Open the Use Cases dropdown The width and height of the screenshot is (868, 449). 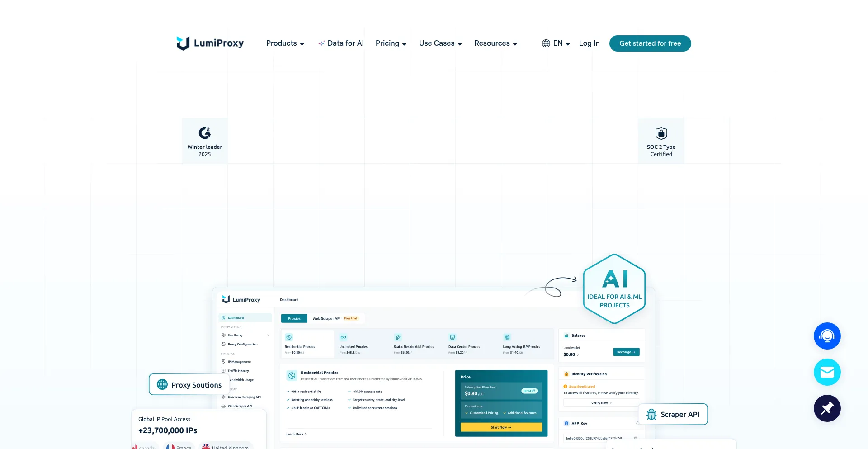click(x=440, y=43)
